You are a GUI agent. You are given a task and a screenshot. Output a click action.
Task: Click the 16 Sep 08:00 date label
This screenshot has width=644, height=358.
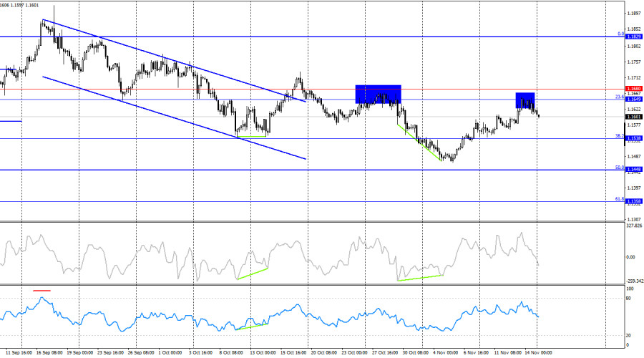pos(49,352)
